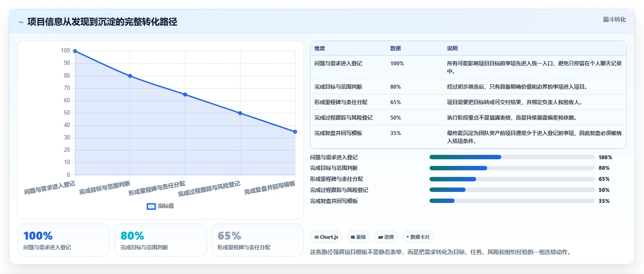644x274 pixels.
Task: Click the footer note starting 这条路径强调
Action: (440, 252)
